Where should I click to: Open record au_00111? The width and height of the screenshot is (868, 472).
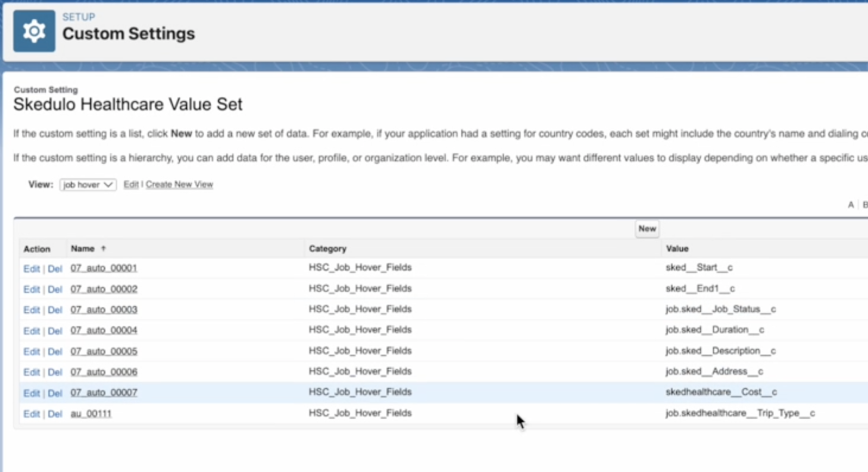tap(91, 413)
